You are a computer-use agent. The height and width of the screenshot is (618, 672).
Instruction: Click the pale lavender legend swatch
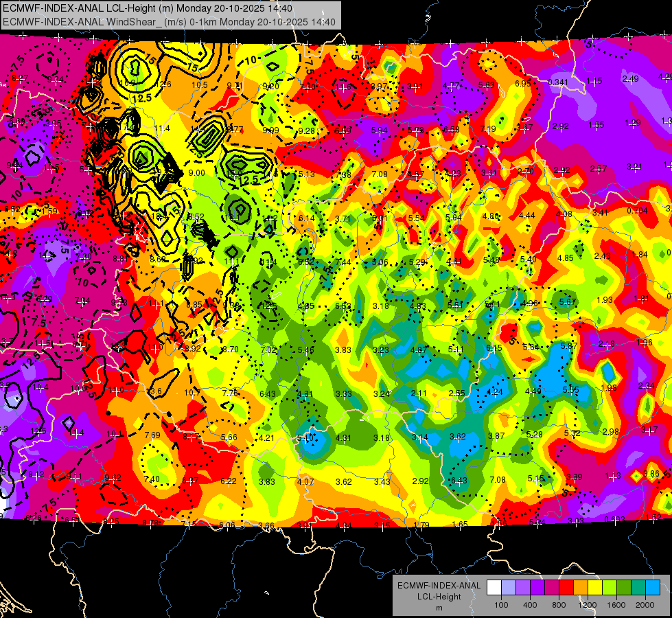[x=508, y=588]
